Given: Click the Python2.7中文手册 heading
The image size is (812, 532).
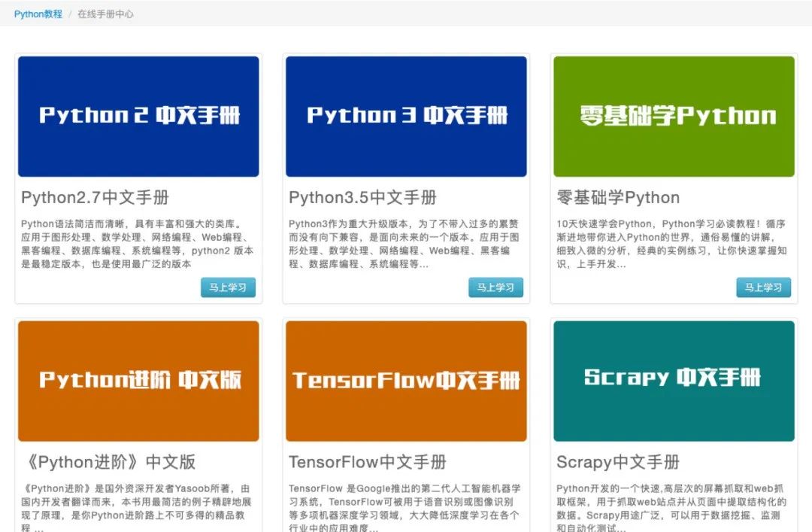Looking at the screenshot, I should pos(95,198).
